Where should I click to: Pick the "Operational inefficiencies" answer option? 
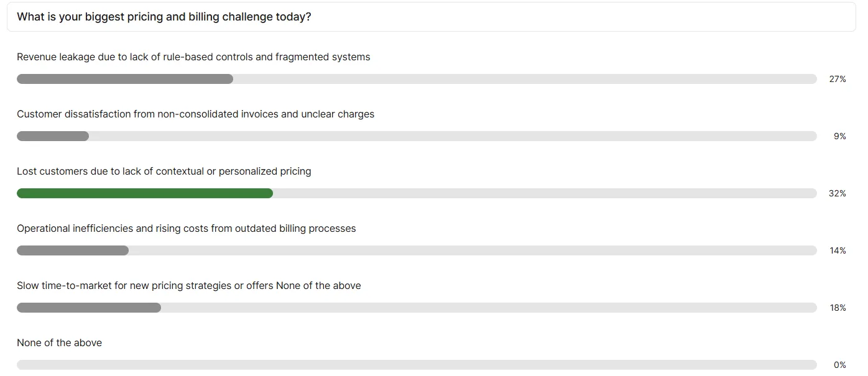(186, 228)
